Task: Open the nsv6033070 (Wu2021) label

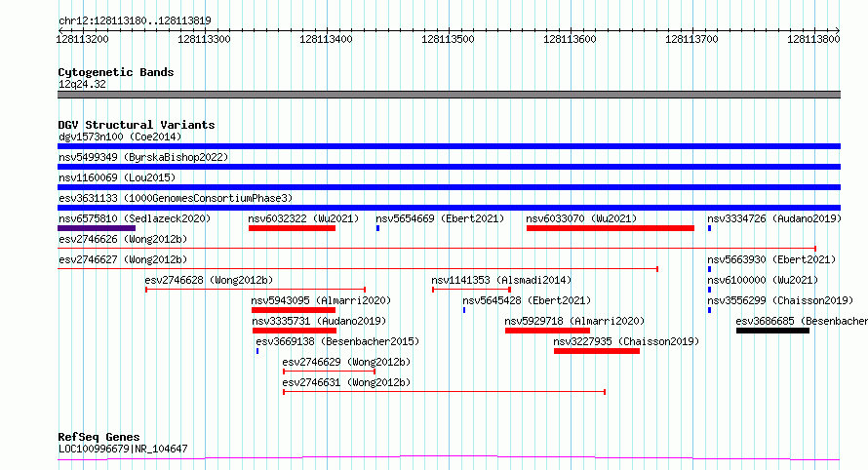Action: (581, 218)
